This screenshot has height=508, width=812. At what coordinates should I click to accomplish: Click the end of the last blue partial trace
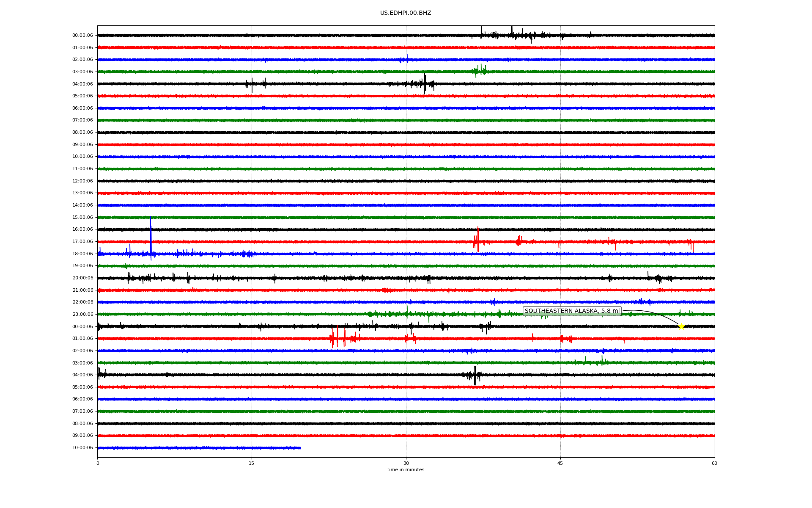300,448
